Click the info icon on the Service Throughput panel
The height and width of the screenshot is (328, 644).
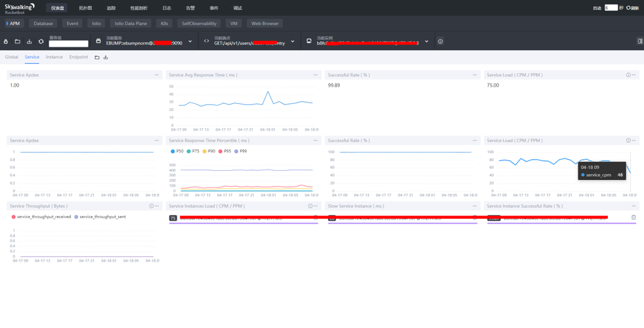151,206
